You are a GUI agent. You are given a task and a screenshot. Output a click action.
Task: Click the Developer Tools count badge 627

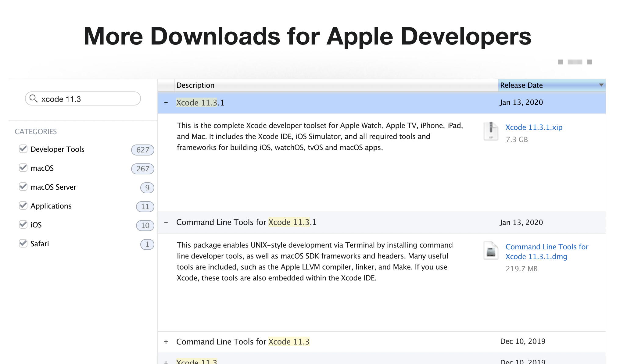(142, 150)
